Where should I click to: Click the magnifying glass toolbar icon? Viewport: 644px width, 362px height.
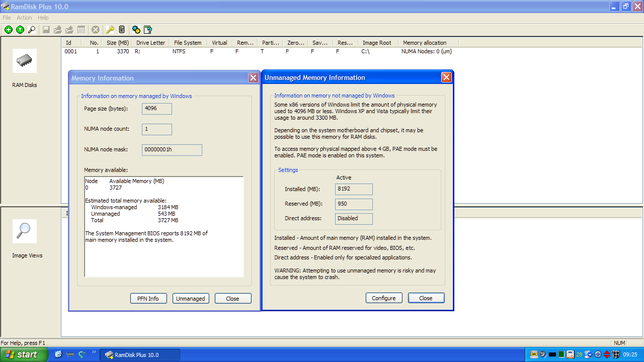(32, 30)
